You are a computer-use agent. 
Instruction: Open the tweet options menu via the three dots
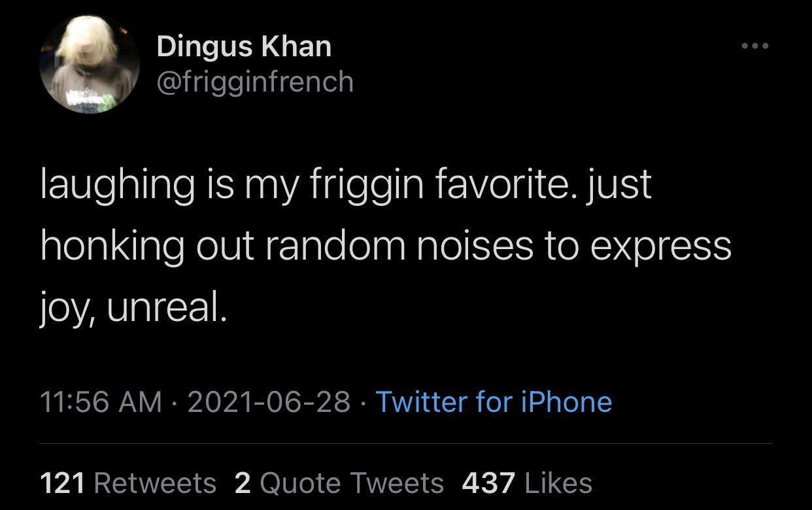coord(755,44)
